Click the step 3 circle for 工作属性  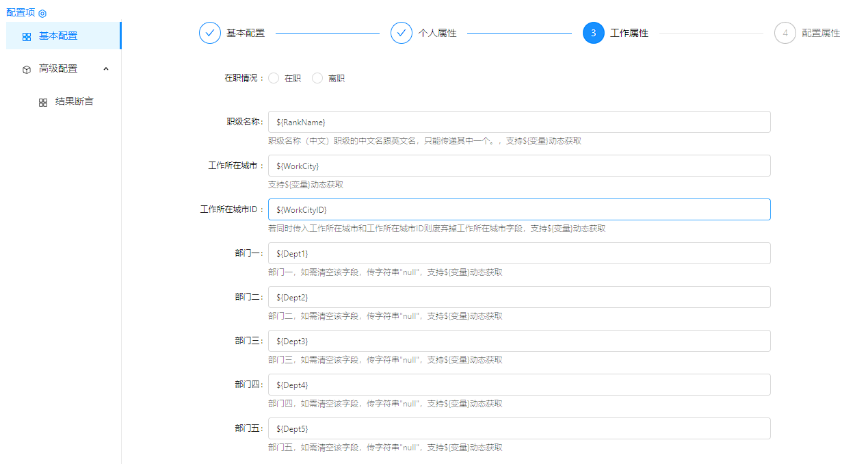click(x=593, y=33)
